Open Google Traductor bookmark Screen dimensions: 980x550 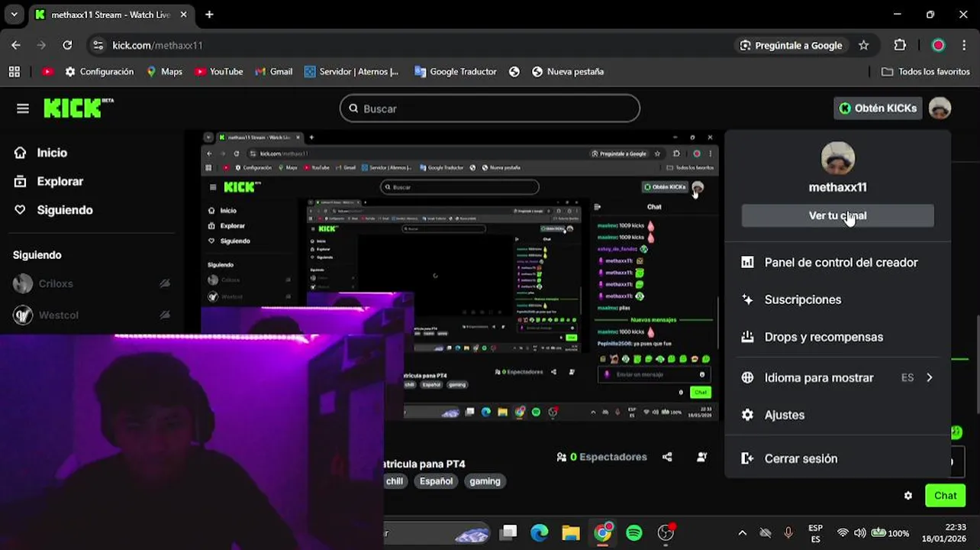(456, 72)
